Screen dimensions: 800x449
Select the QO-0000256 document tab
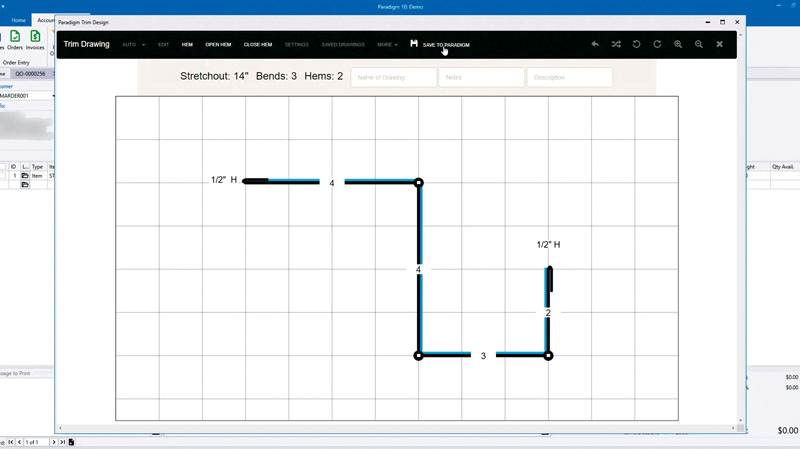pos(30,73)
